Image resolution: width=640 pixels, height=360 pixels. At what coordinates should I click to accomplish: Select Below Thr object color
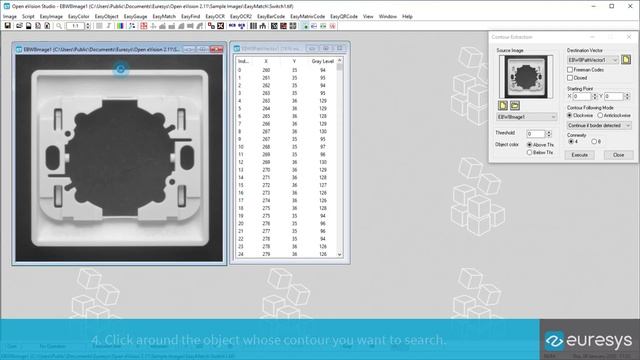pyautogui.click(x=529, y=152)
